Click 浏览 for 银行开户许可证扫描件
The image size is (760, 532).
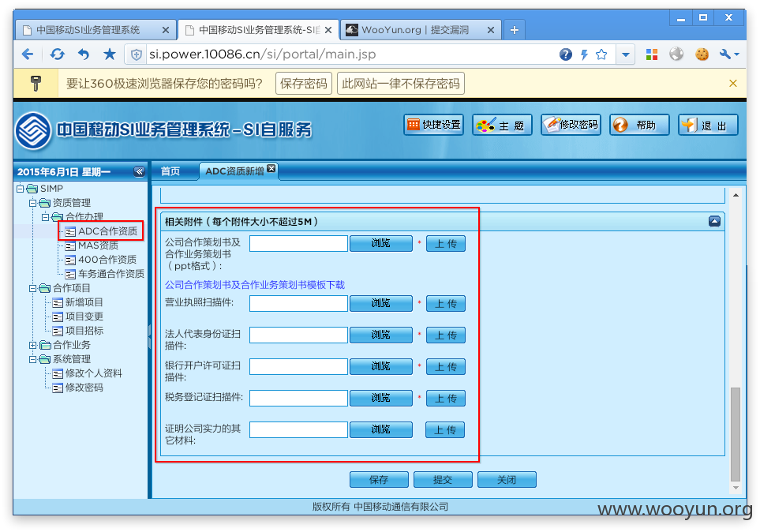(x=381, y=366)
